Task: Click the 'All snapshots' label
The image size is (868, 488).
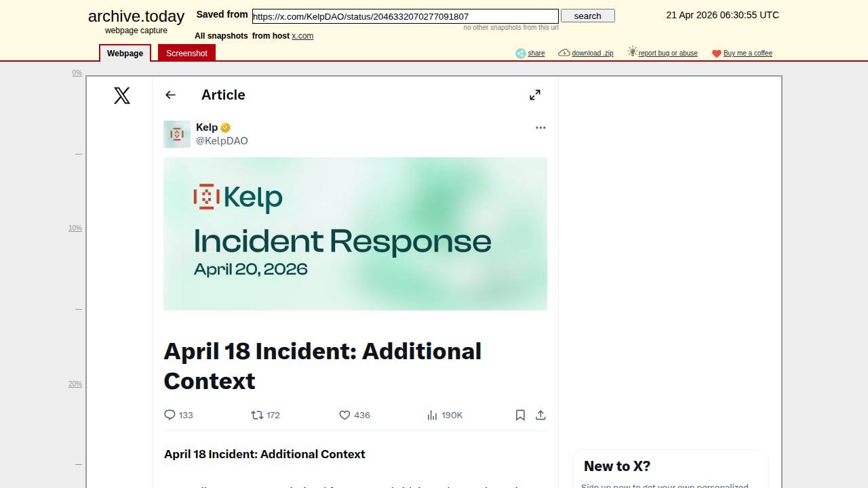Action: pos(221,36)
